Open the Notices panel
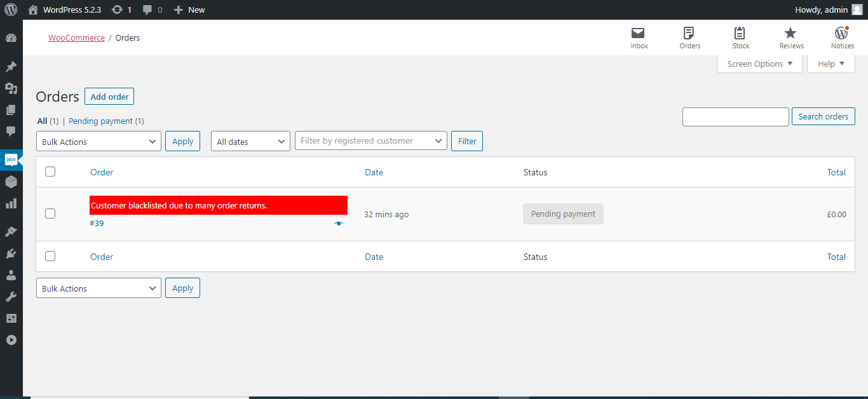 842,38
